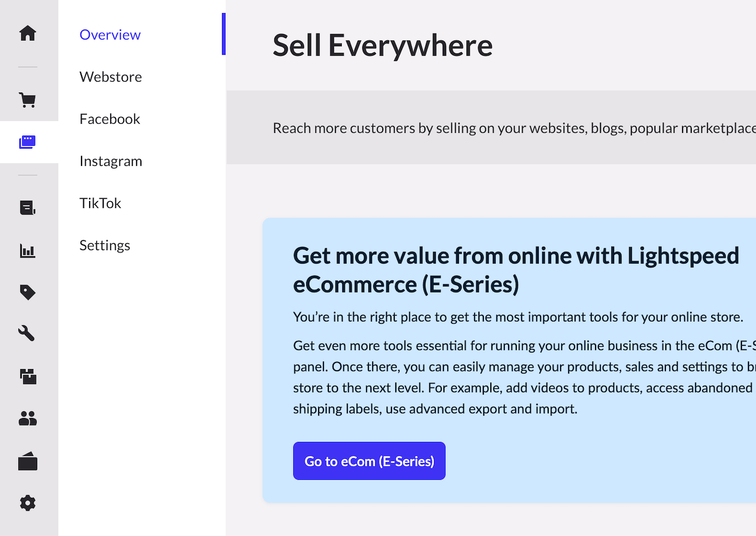756x536 pixels.
Task: Open the Webstore section
Action: click(110, 77)
